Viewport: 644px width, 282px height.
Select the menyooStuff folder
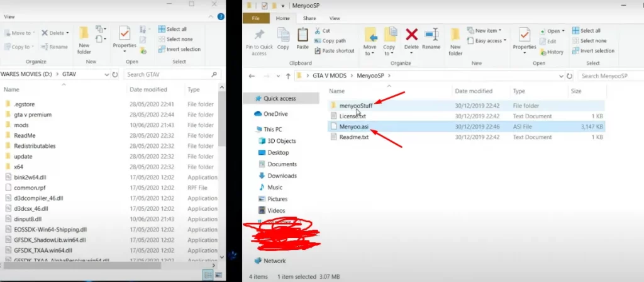355,106
